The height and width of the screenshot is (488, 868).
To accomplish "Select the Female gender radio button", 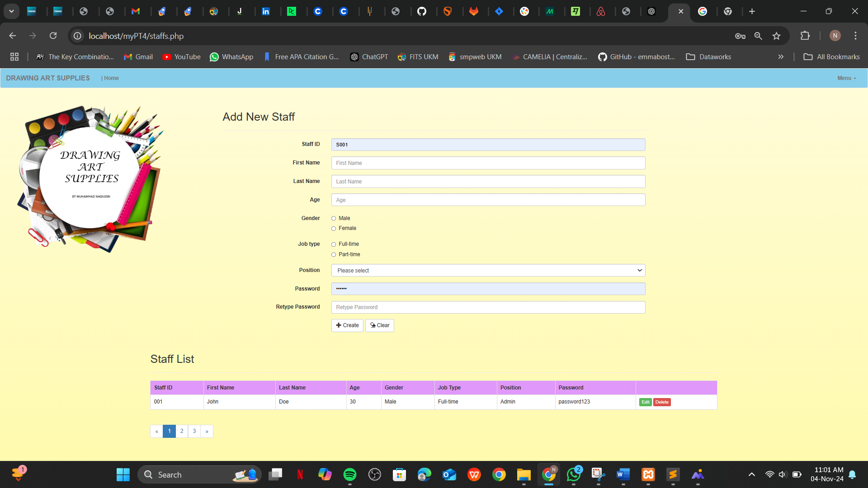I will (334, 229).
